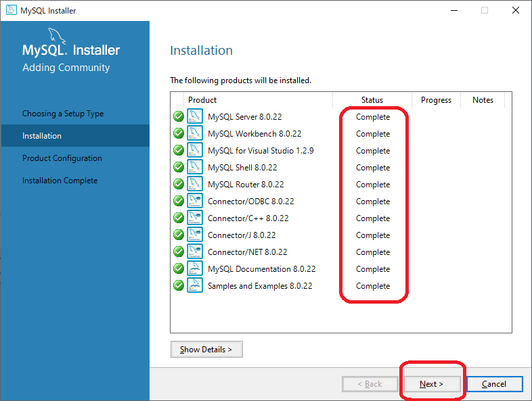This screenshot has width=532, height=401.
Task: Click the MySQL dolphin logo in sidebar
Action: tap(57, 36)
